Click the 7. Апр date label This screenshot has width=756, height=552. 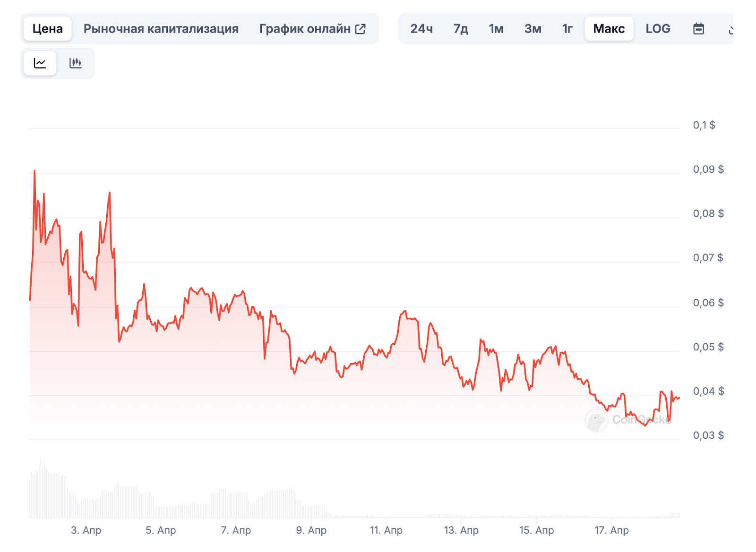[x=236, y=530]
